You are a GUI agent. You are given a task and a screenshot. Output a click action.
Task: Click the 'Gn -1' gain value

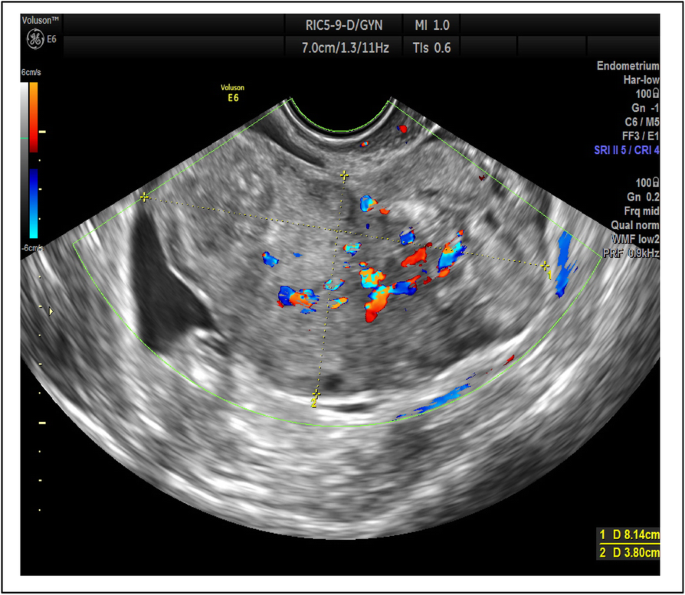(645, 108)
